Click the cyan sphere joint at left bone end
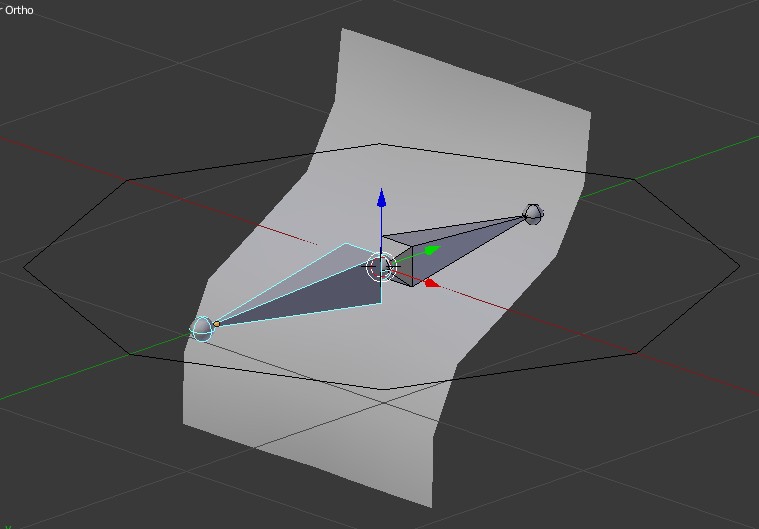Viewport: 759px width, 529px height. 201,329
